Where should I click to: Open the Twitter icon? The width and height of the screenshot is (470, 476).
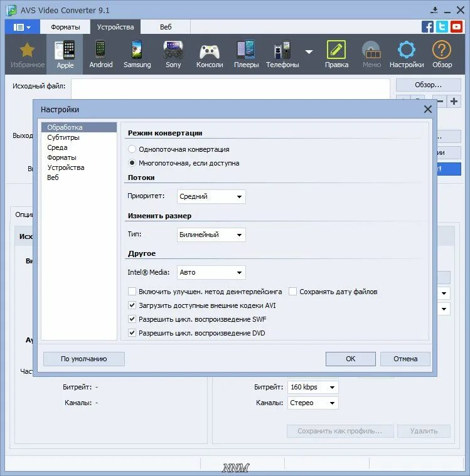click(x=442, y=27)
